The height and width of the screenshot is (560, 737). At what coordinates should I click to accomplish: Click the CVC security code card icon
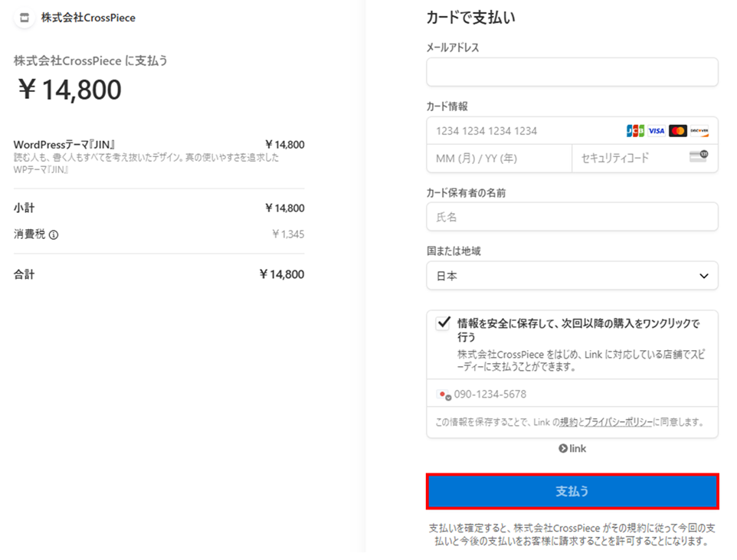698,157
